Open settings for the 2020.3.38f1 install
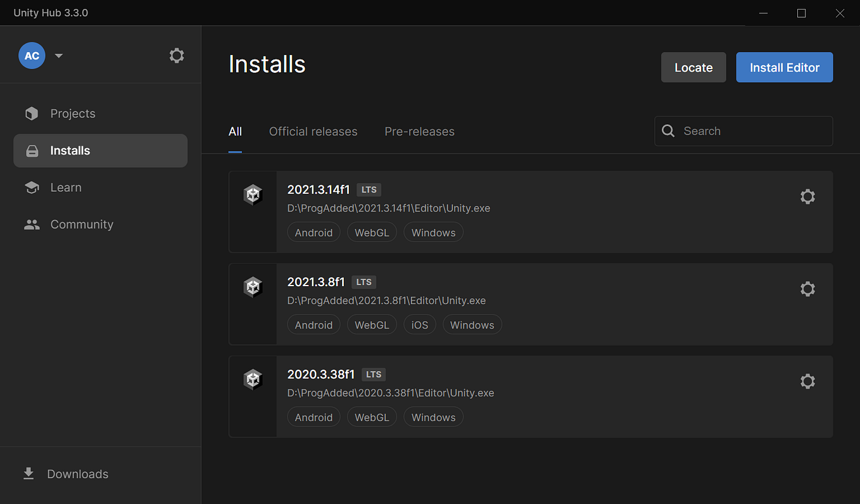 807,381
